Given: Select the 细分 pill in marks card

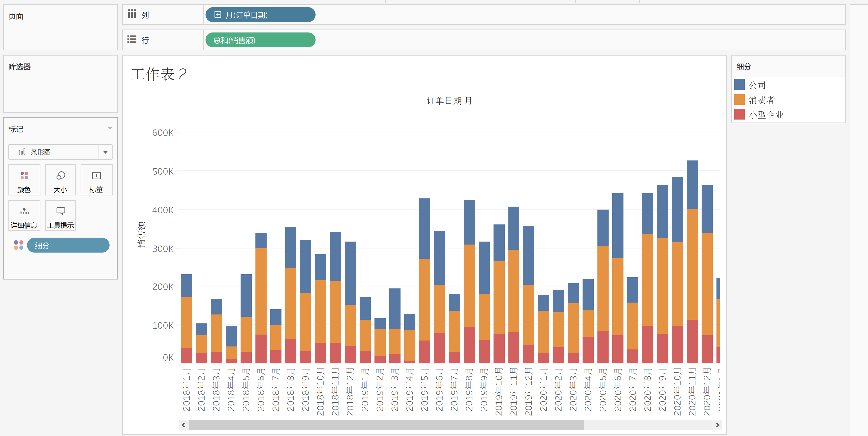Looking at the screenshot, I should click(x=68, y=245).
